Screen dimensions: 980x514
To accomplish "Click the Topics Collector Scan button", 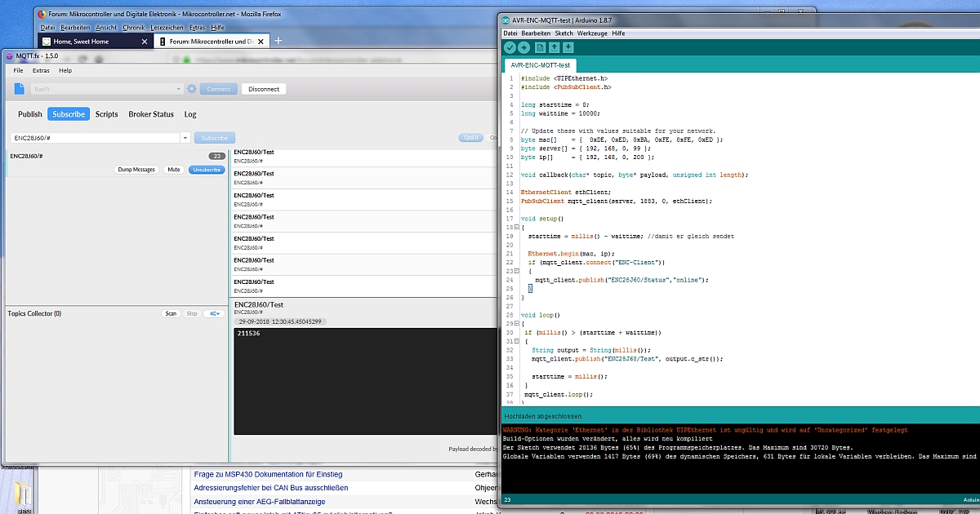I will [171, 313].
